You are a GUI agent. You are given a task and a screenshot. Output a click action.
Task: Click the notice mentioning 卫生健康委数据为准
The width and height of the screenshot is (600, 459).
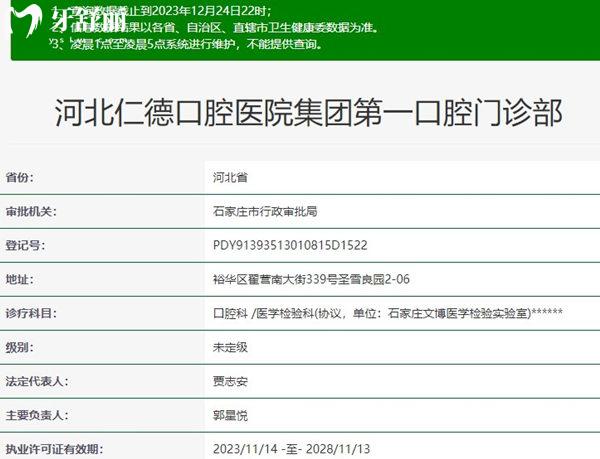tap(215, 28)
